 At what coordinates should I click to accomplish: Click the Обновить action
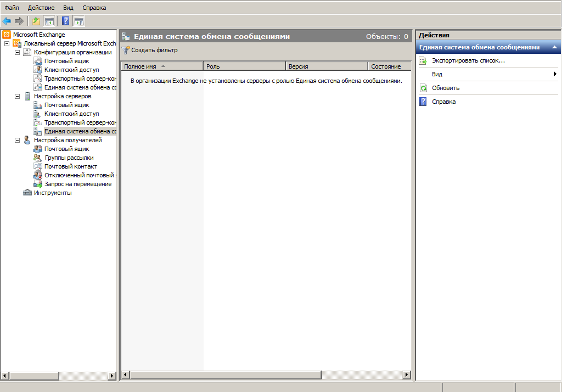pos(446,88)
